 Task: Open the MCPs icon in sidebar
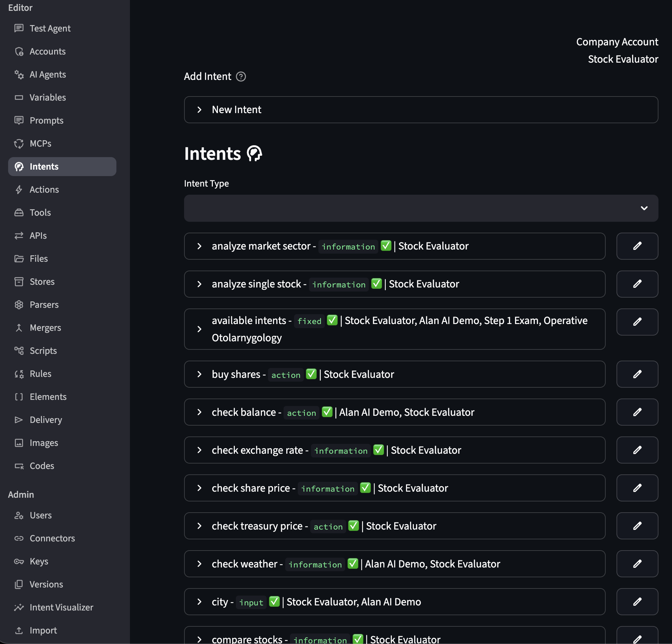click(19, 144)
